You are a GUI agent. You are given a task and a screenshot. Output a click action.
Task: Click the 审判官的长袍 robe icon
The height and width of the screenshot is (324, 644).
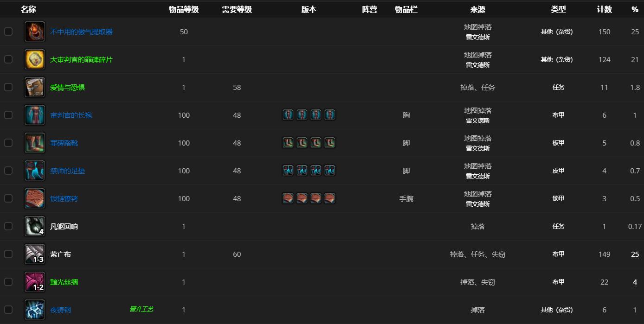point(35,115)
